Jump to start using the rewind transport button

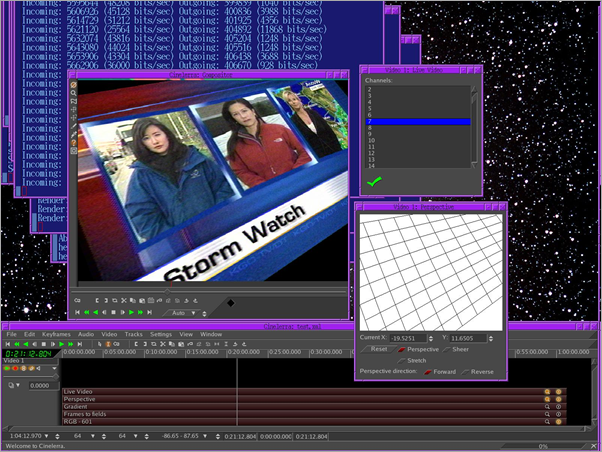pos(8,344)
